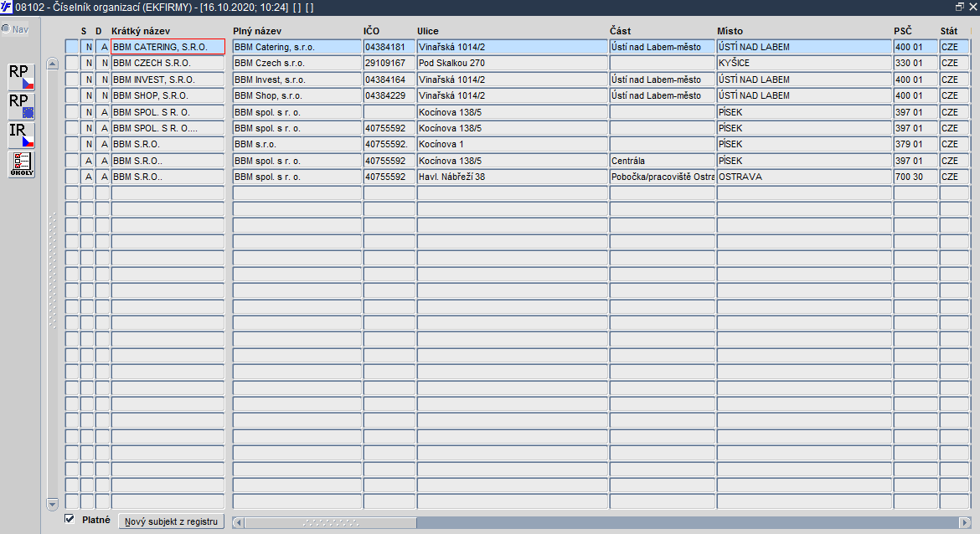Click full name BBM s.r.o.
980x534 pixels.
pos(297,144)
